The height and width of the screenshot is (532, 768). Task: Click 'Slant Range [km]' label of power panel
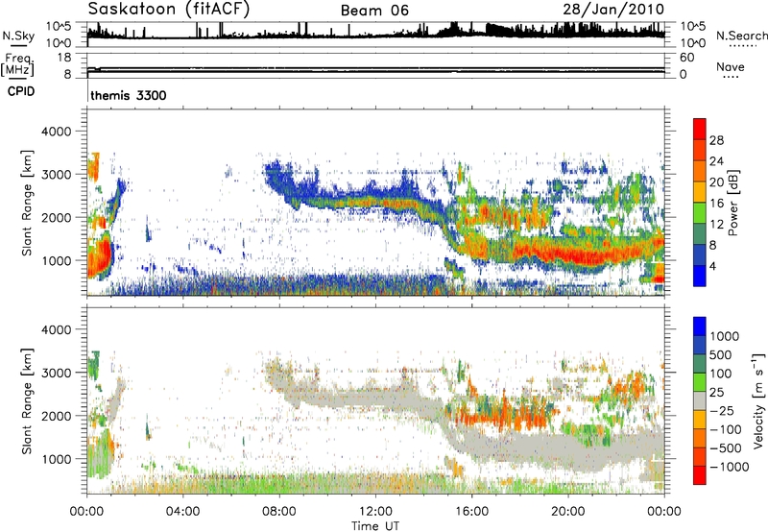pyautogui.click(x=27, y=203)
